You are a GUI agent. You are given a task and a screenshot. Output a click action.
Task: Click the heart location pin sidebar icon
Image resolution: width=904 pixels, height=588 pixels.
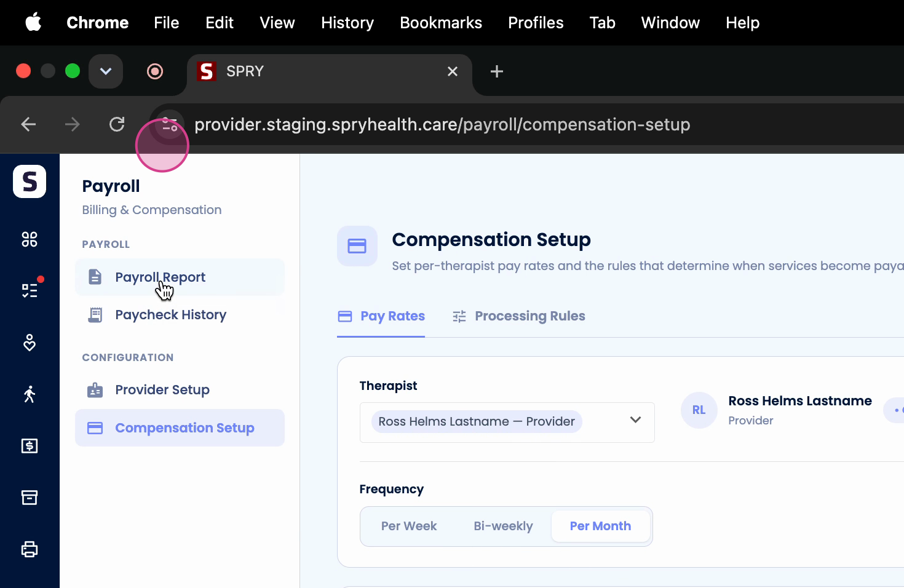pos(30,343)
